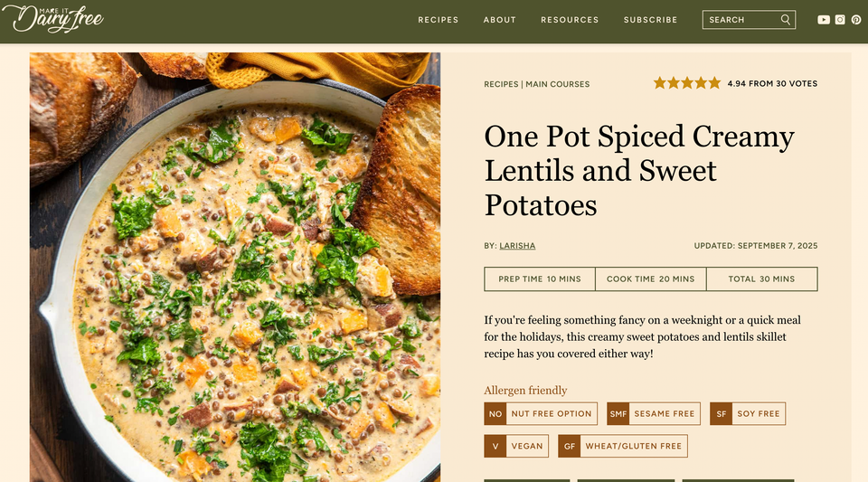Open the Pinterest profile icon
The width and height of the screenshot is (868, 482).
tap(855, 20)
